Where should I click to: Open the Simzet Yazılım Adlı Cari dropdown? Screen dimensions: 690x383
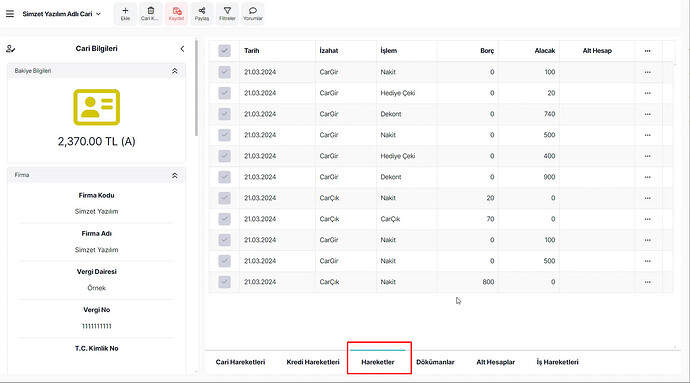62,14
